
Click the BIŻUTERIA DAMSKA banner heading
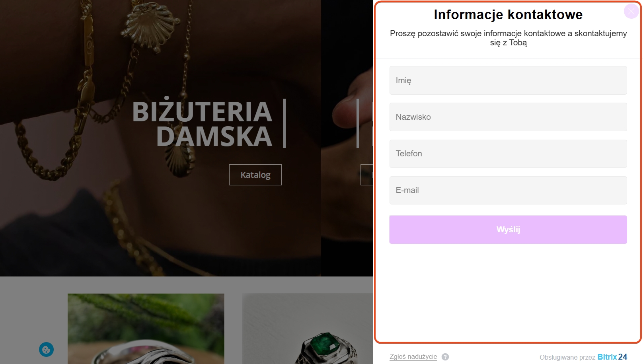202,124
